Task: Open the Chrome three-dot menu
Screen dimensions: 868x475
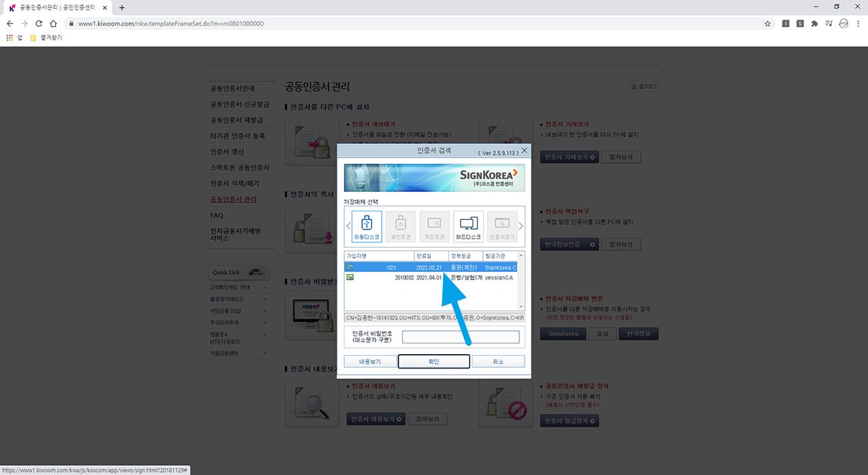Action: (x=858, y=24)
